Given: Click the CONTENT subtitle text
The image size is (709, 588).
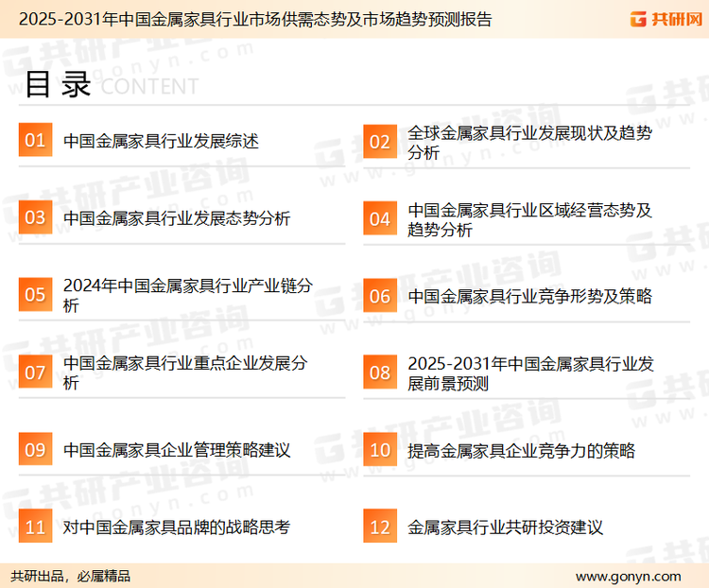Looking at the screenshot, I should tap(149, 86).
